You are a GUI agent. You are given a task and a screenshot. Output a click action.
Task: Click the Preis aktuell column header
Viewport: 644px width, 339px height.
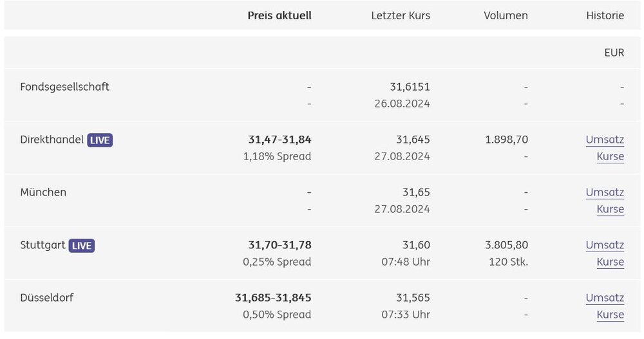pyautogui.click(x=279, y=15)
